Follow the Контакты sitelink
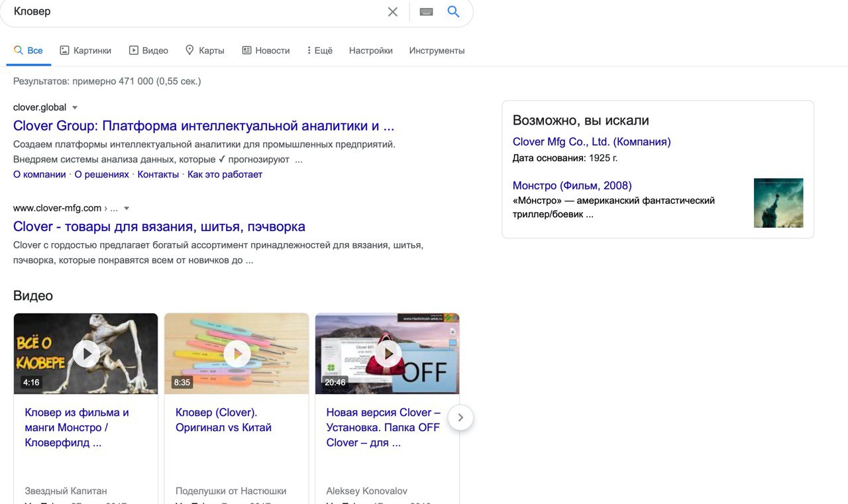This screenshot has height=504, width=848. [158, 174]
